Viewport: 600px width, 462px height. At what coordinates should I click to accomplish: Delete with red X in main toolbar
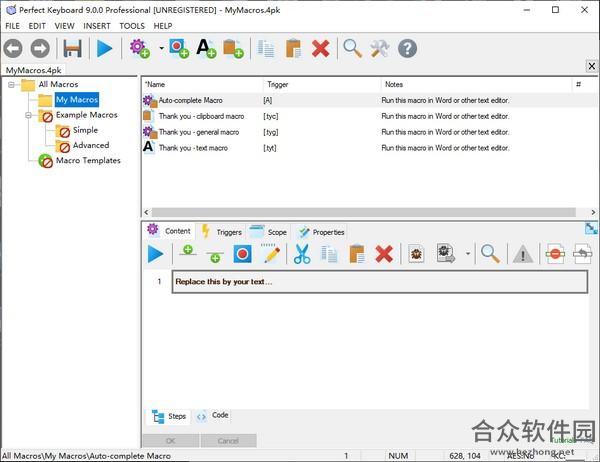[x=321, y=49]
